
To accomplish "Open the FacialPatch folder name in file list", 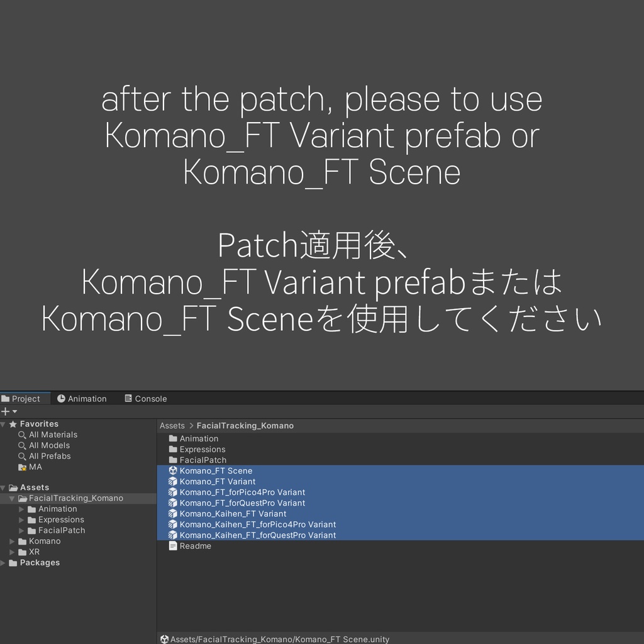I will (203, 460).
